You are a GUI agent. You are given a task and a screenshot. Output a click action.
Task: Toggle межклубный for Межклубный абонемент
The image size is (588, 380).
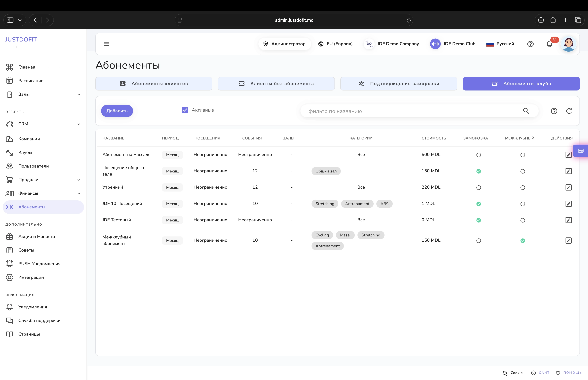[522, 241]
